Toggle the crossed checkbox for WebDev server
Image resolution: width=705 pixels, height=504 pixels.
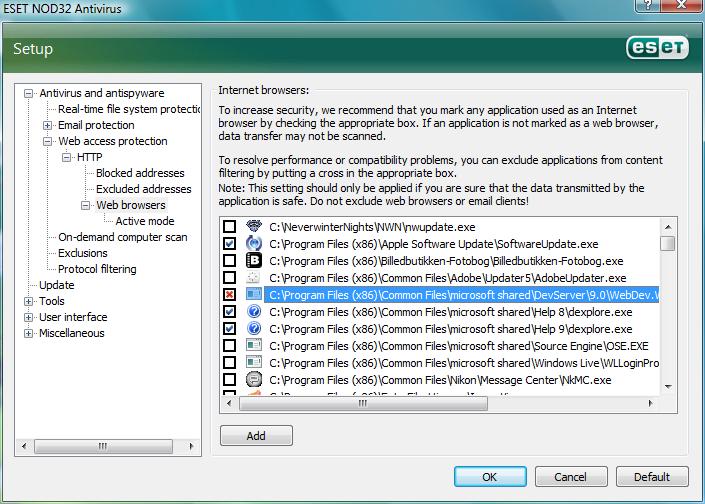tap(229, 295)
